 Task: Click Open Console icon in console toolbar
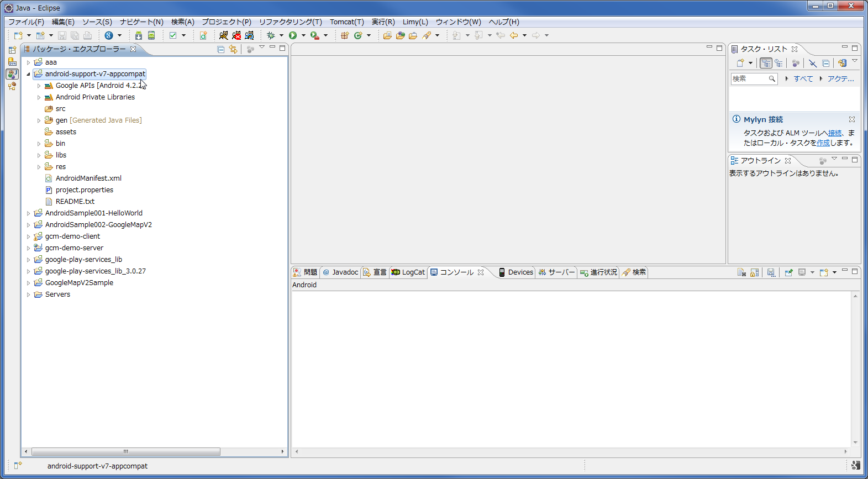click(x=824, y=272)
